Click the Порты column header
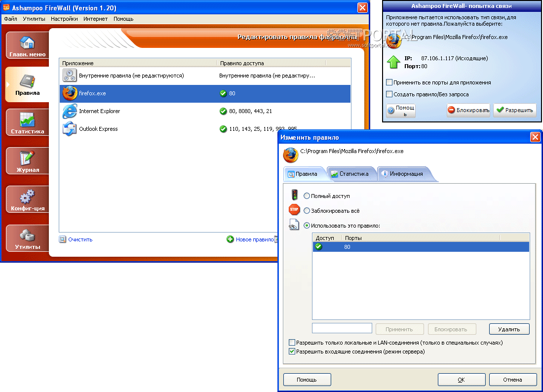Image resolution: width=543 pixels, height=392 pixels. (421, 238)
